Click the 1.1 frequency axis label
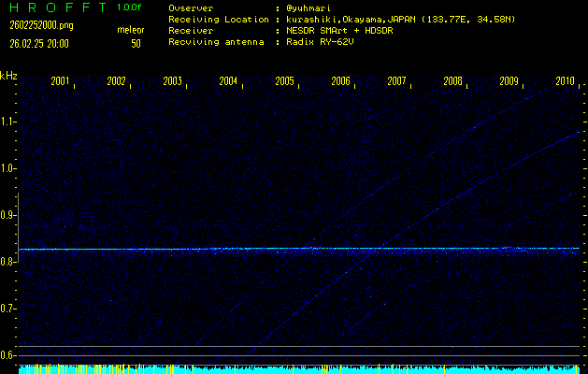 8,122
